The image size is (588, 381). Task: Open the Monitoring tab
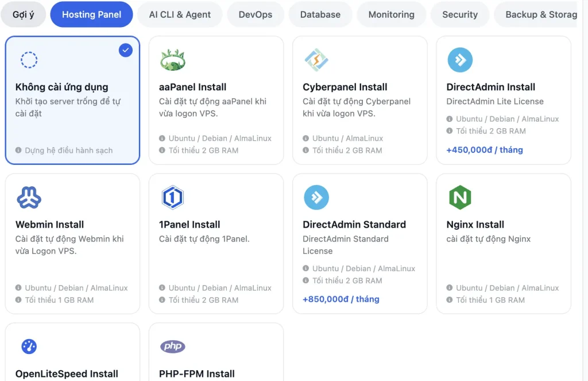[x=391, y=14]
